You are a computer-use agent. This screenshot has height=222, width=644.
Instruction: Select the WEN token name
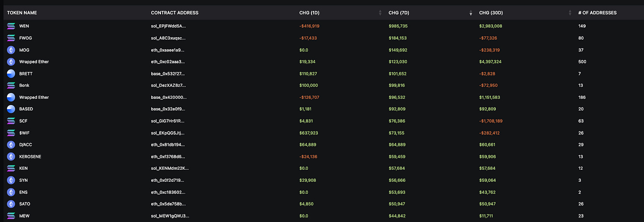(24, 26)
